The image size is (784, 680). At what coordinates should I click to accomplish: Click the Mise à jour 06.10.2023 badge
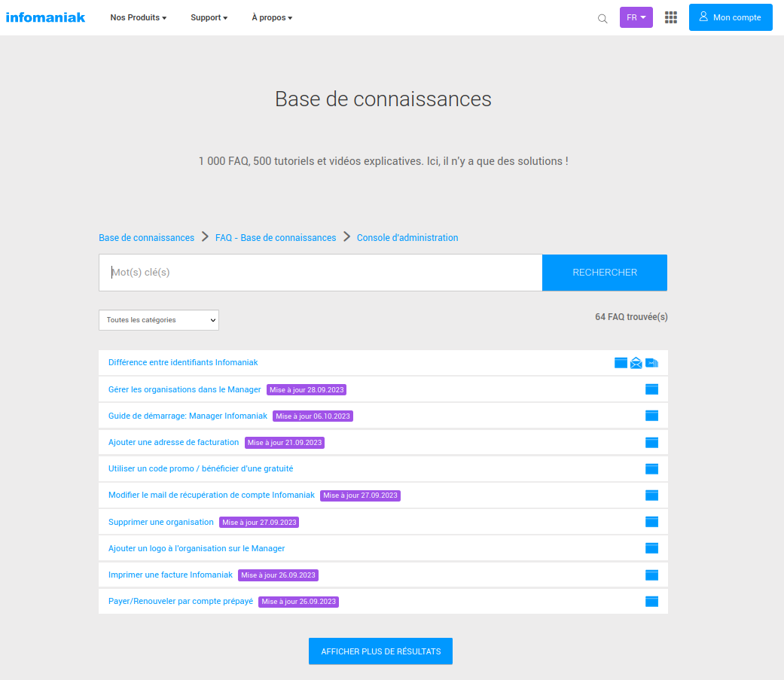point(313,416)
